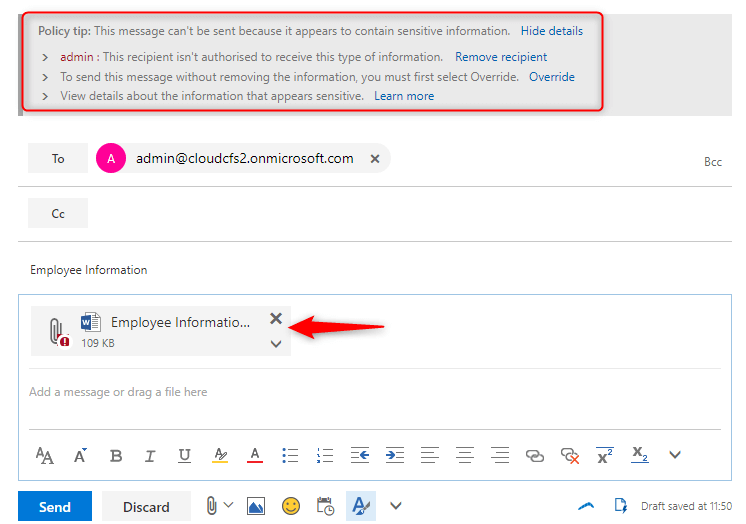Insert a numbered list
This screenshot has height=524, width=746.
(325, 455)
